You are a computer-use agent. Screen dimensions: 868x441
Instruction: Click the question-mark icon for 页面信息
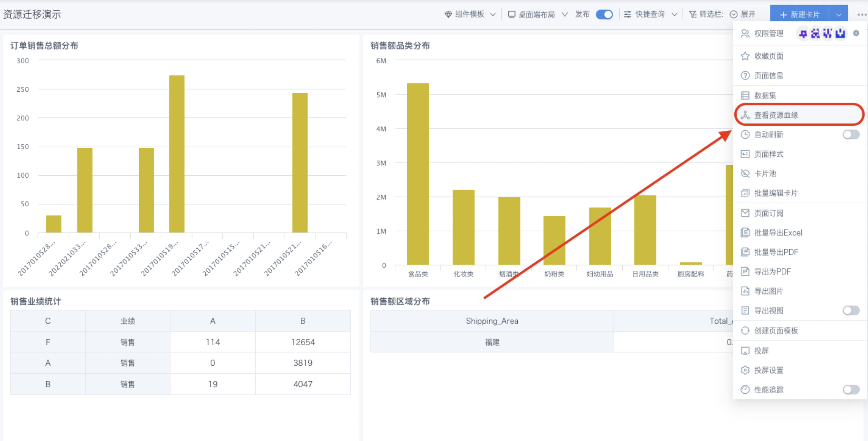[x=745, y=76]
